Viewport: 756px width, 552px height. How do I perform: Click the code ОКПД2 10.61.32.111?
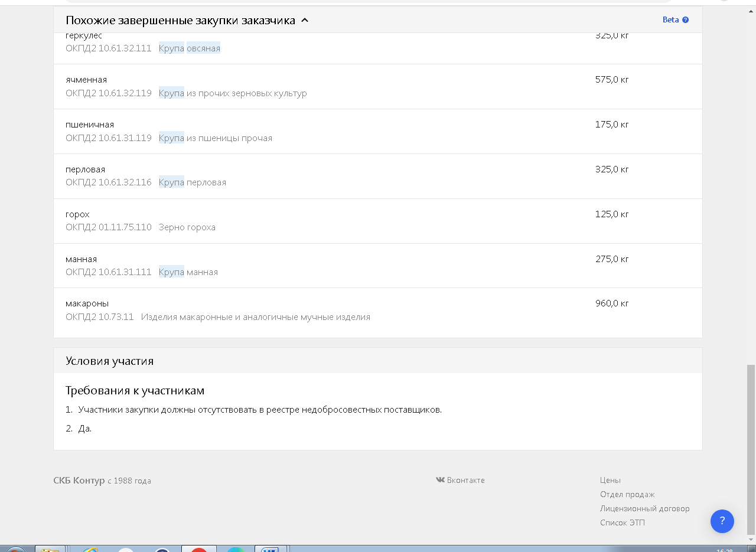[109, 48]
